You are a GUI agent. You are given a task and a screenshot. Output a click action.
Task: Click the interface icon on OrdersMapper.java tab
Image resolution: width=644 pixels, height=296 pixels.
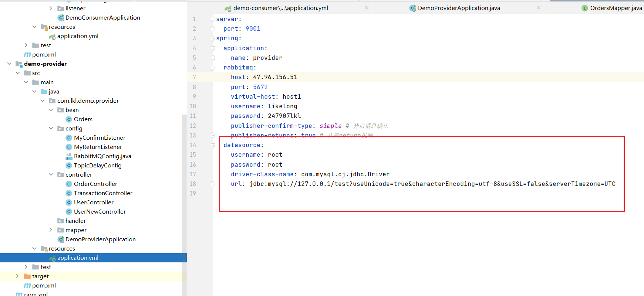[585, 8]
